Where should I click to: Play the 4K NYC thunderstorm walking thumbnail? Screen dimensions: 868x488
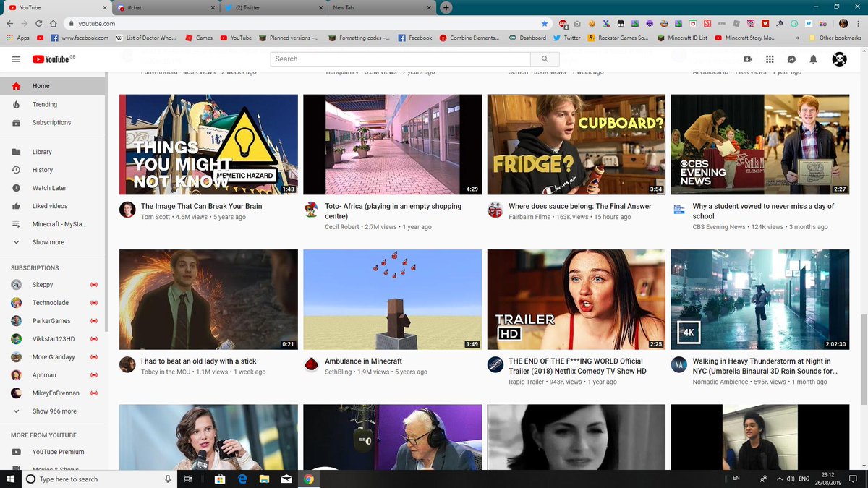(760, 299)
